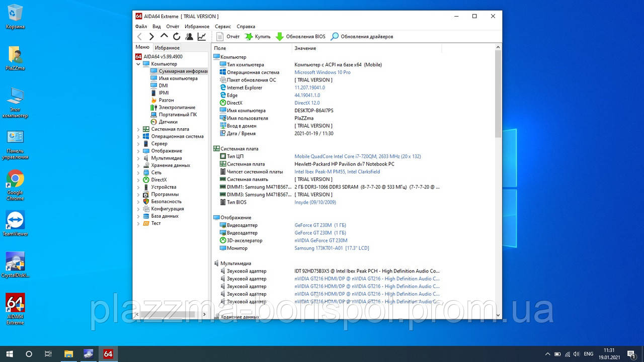Viewport: 644px width, 362px height.
Task: Open nVIDIA GeForce GT 230M link
Action: point(321,240)
